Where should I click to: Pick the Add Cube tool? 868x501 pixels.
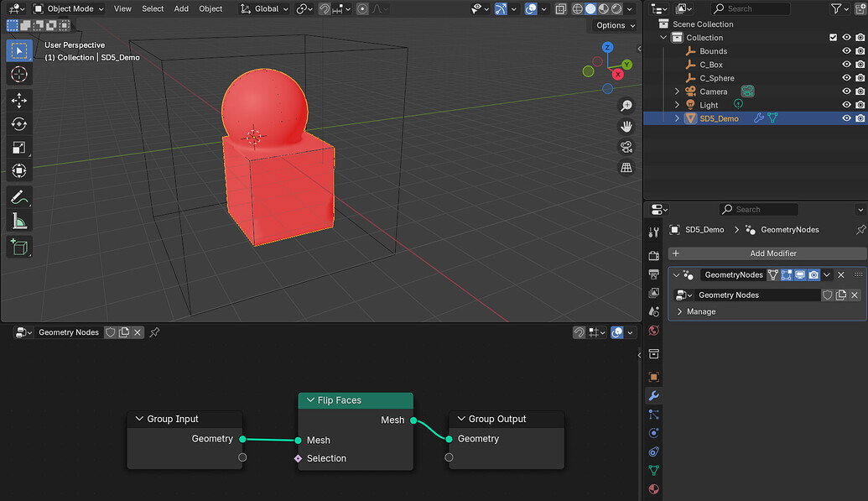[x=18, y=247]
